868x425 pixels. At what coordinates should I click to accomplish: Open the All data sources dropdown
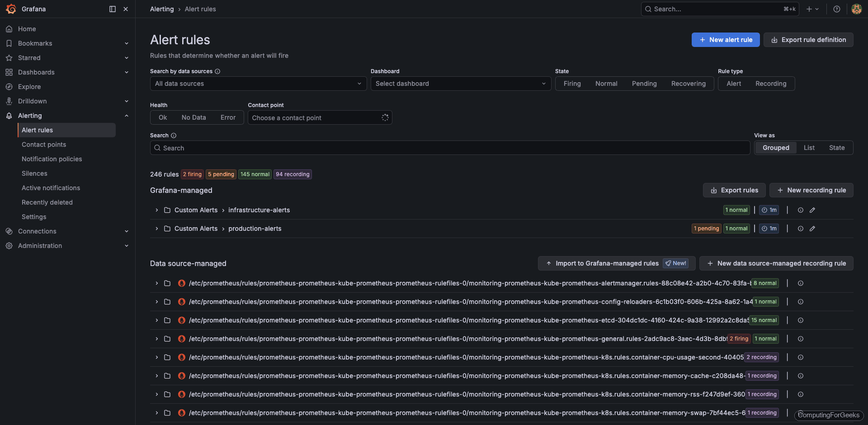258,84
